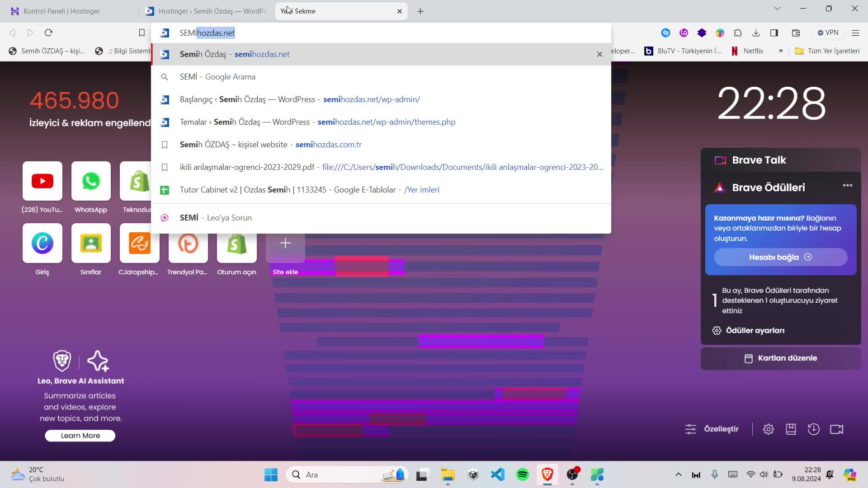The width and height of the screenshot is (868, 488).
Task: Toggle the sidebar panel icon
Action: (774, 33)
